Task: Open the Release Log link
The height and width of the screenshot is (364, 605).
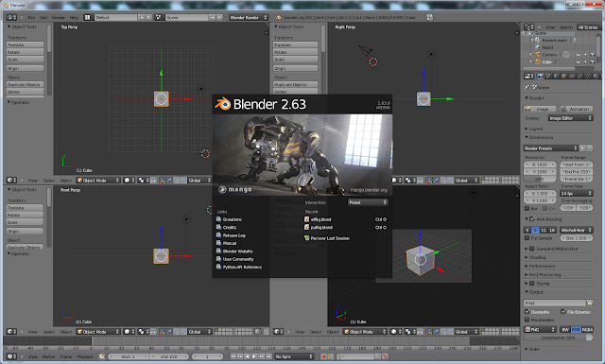Action: point(231,235)
